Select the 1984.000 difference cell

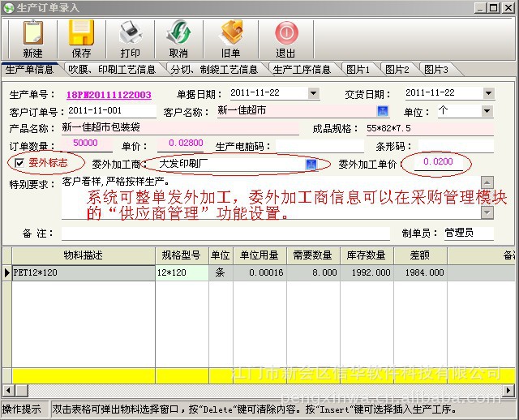420,273
